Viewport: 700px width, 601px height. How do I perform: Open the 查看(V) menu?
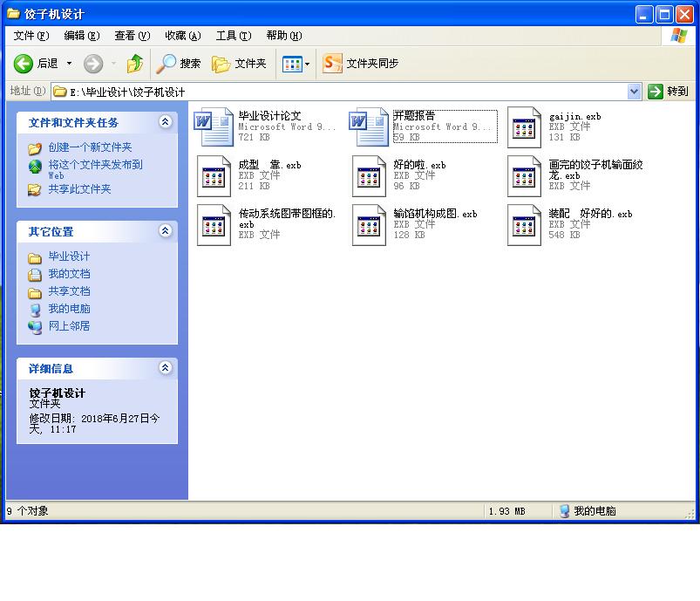pos(133,36)
